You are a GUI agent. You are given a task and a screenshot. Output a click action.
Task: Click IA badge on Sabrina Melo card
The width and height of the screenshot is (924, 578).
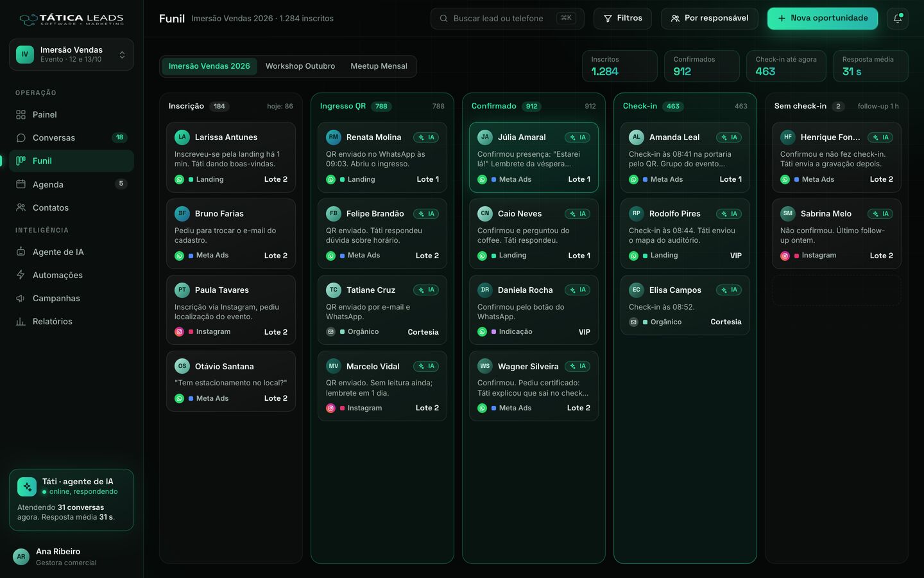880,214
